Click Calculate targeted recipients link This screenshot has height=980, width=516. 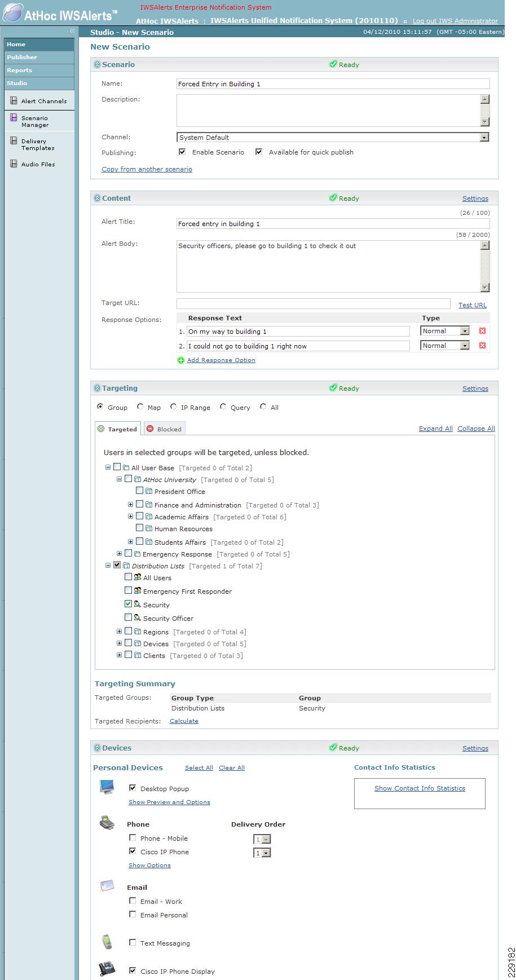click(x=184, y=721)
